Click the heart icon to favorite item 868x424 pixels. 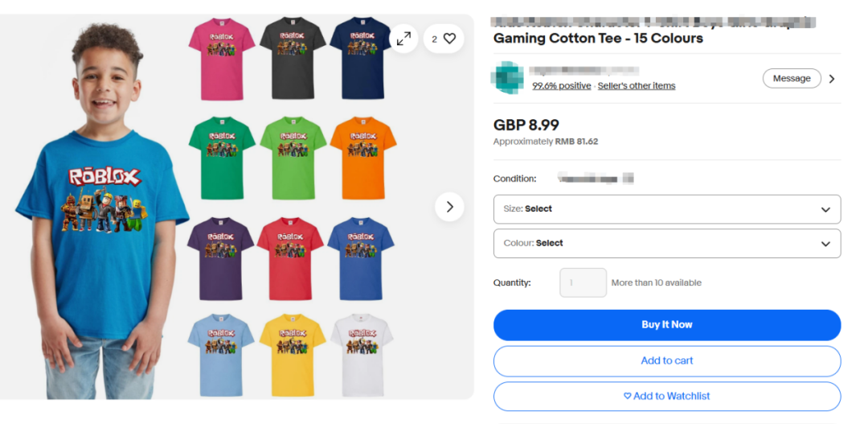pos(449,39)
